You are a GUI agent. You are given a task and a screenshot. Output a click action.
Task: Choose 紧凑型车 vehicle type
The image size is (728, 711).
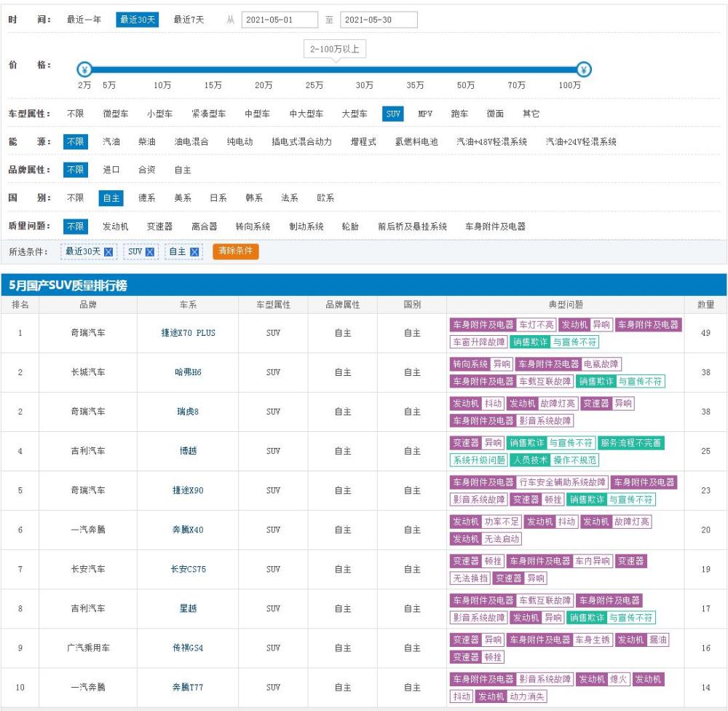pyautogui.click(x=208, y=114)
